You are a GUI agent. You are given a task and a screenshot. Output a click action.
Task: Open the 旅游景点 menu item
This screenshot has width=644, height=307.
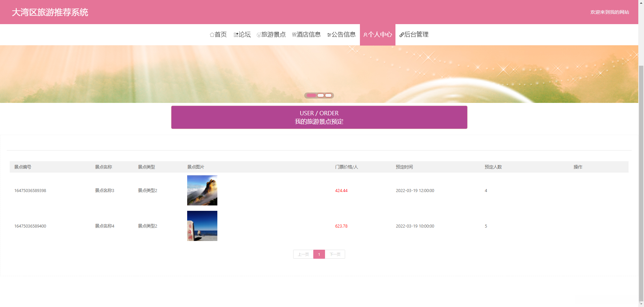click(271, 35)
